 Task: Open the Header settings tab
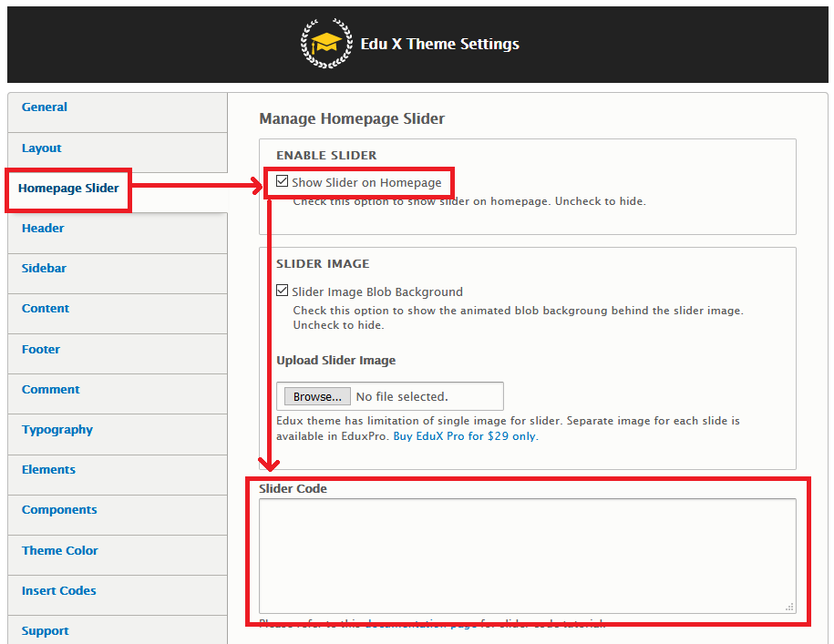(43, 229)
